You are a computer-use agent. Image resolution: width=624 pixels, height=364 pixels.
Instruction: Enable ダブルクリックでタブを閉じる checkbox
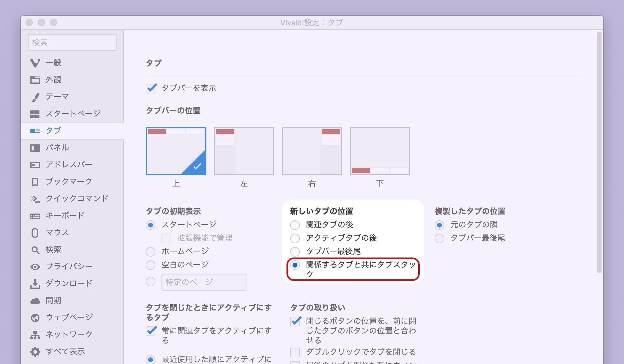point(295,352)
